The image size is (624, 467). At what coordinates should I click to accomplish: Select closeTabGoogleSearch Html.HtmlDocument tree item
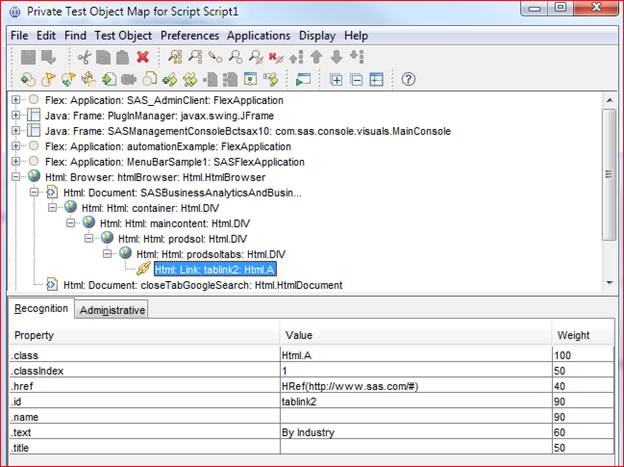pos(202,285)
